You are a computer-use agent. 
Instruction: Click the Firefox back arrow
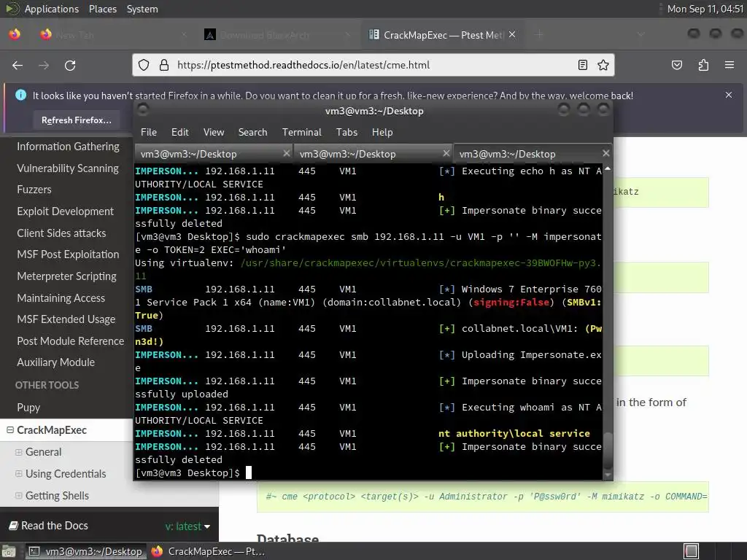point(18,65)
